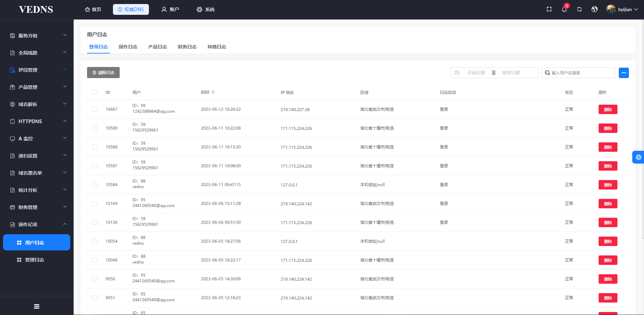Image resolution: width=644 pixels, height=315 pixels.
Task: Click the blue more-options button
Action: (624, 73)
